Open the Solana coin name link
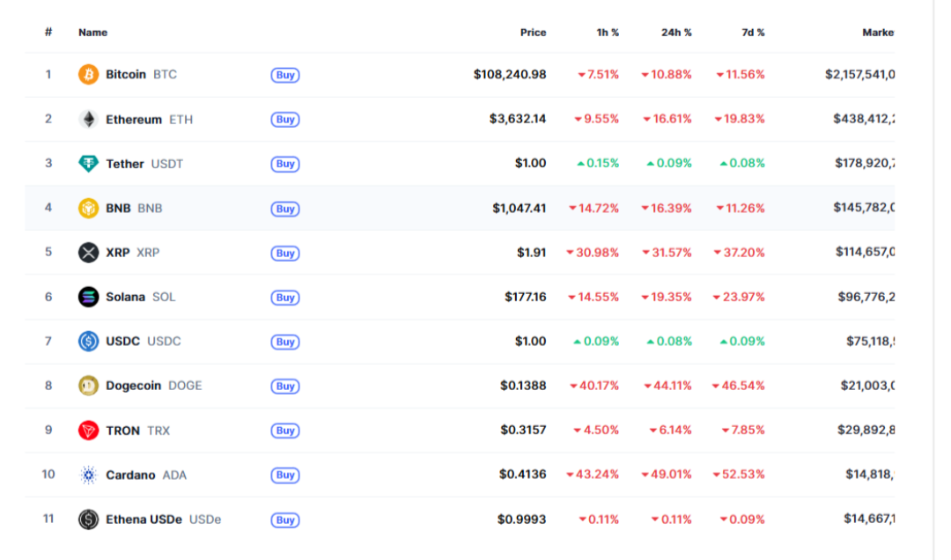 (x=125, y=297)
